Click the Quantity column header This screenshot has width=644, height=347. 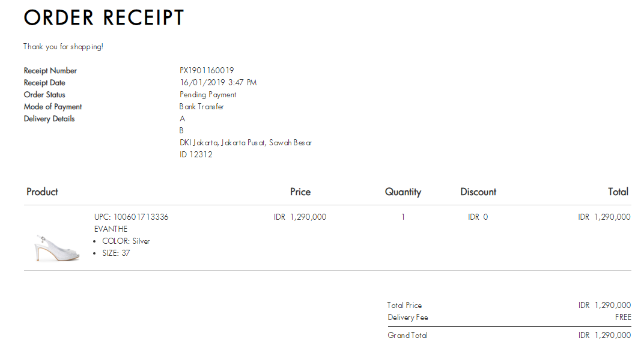pos(403,192)
